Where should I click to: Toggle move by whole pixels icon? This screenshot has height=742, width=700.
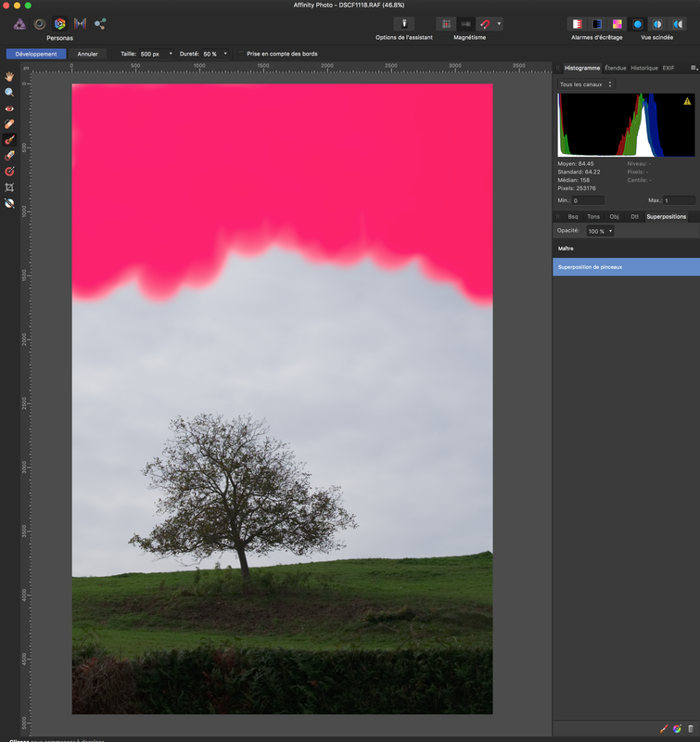(x=465, y=24)
